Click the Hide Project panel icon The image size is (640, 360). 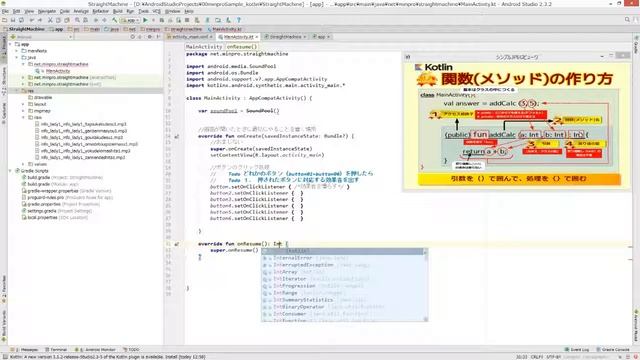tap(158, 37)
